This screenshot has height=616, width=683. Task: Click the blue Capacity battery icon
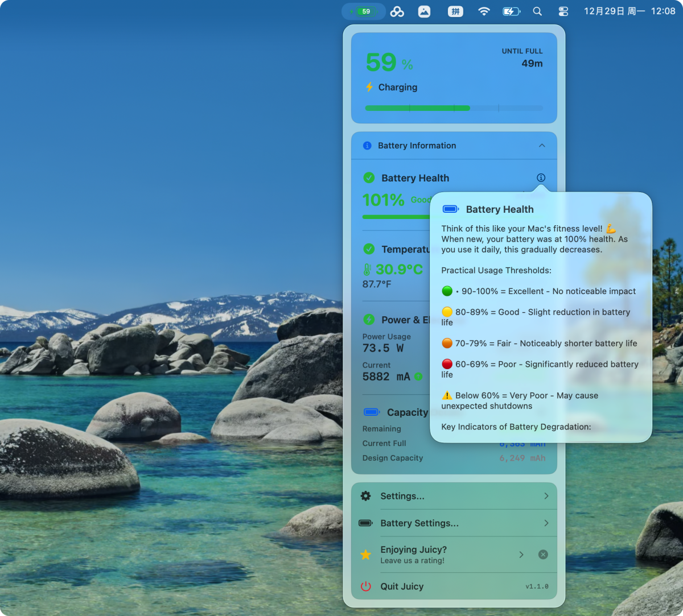pyautogui.click(x=372, y=412)
